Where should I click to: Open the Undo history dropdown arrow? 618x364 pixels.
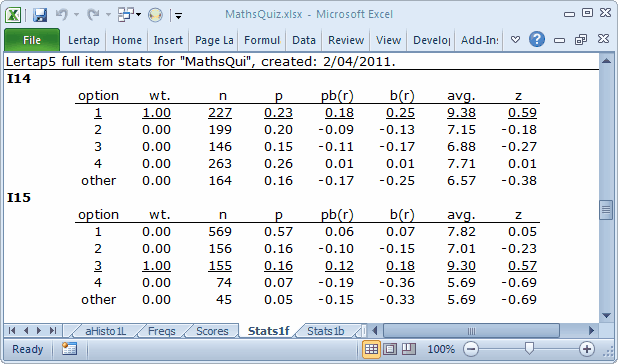[76, 15]
